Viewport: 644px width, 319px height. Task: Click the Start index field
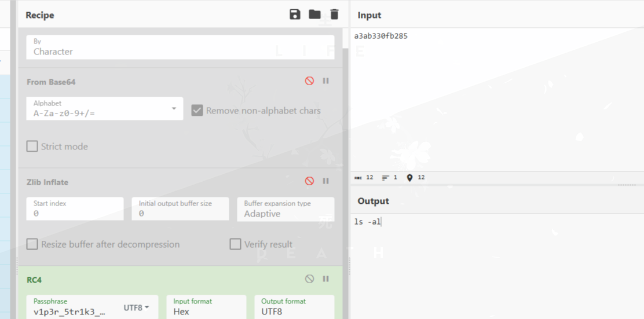[x=75, y=210]
